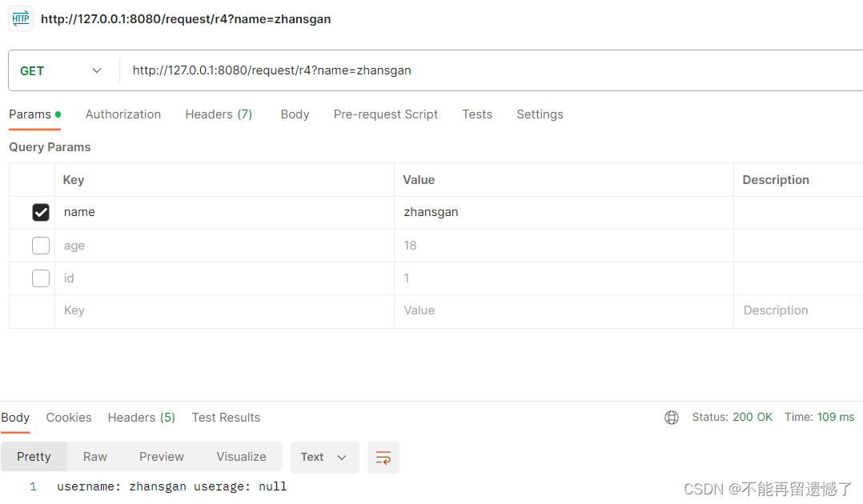Open the request Body tab

coord(295,114)
